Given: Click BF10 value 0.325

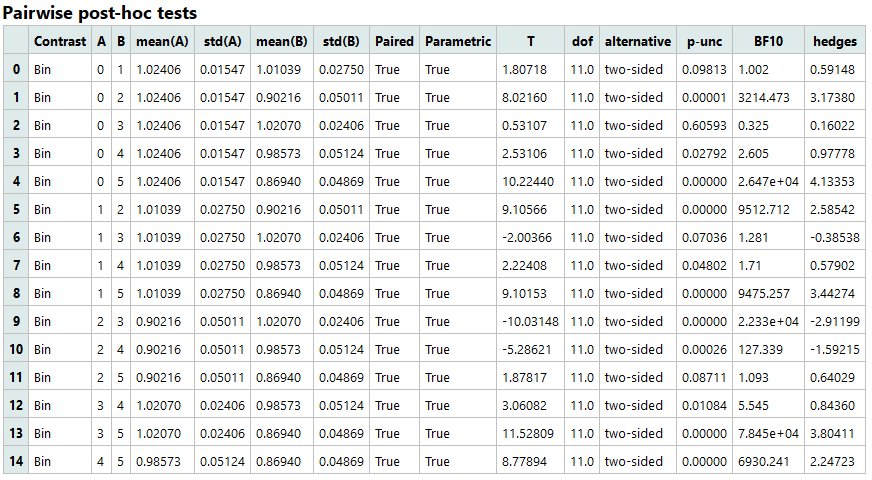Looking at the screenshot, I should 754,126.
